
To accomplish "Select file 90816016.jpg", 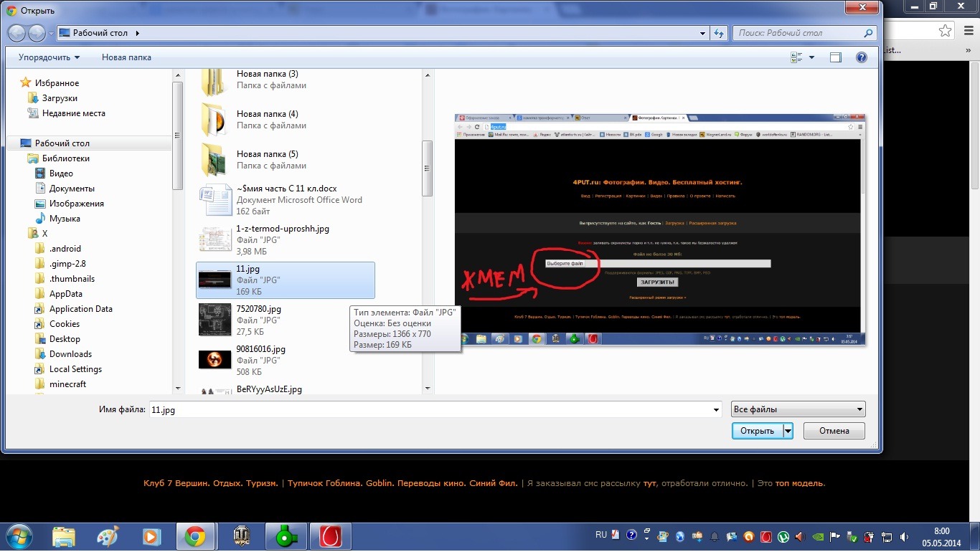I will pos(286,361).
